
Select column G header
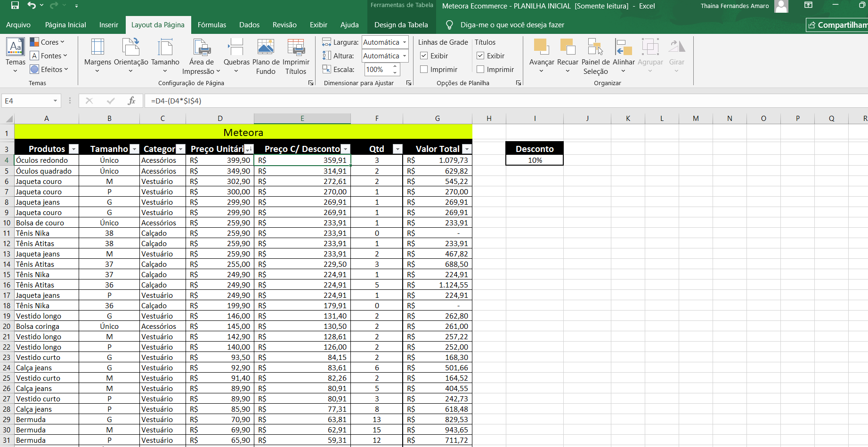[x=438, y=119]
